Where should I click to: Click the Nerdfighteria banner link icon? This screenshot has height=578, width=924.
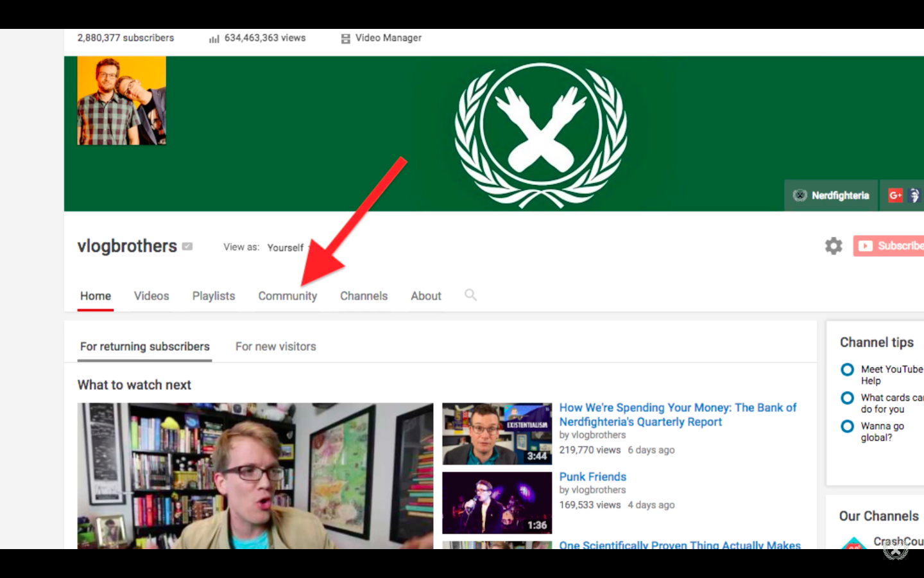coord(800,195)
